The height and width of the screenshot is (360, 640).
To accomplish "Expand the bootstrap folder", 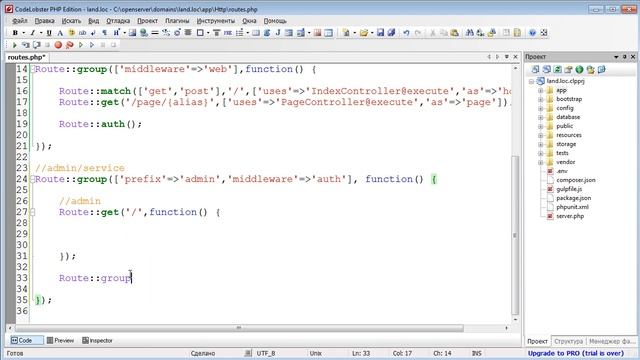I will 540,99.
